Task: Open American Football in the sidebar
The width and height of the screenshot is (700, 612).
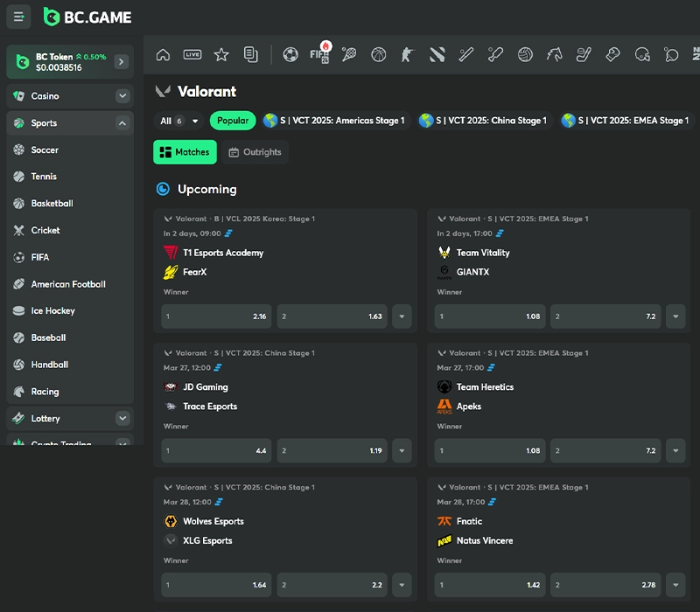Action: [x=70, y=284]
